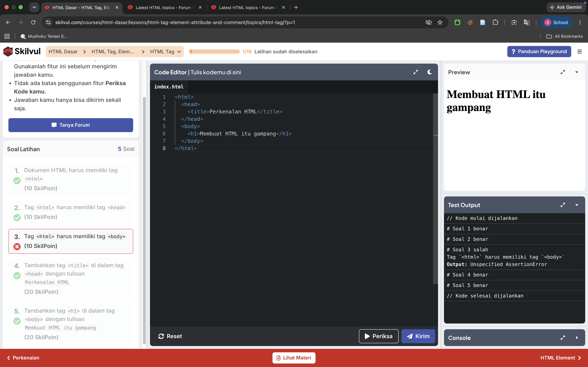Bookmark this page with the star icon

tap(440, 22)
